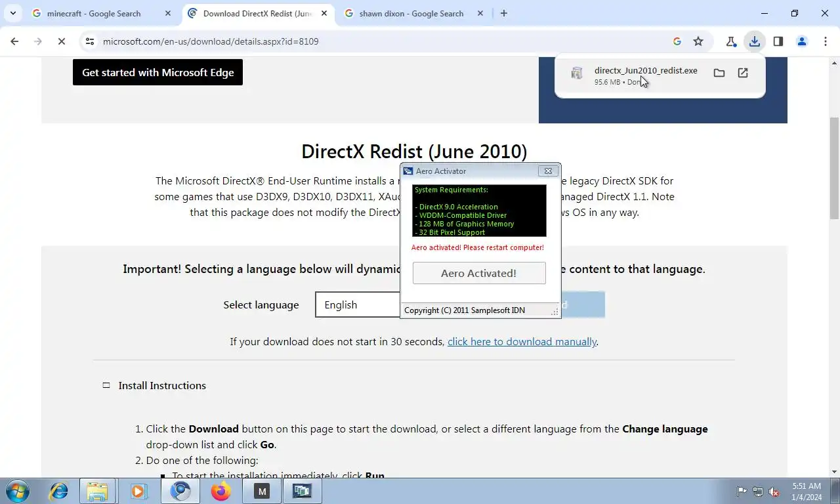Click the Copyright (C) 2011 Samplesoft IDN status text
Viewport: 840px width, 504px height.
tap(465, 310)
